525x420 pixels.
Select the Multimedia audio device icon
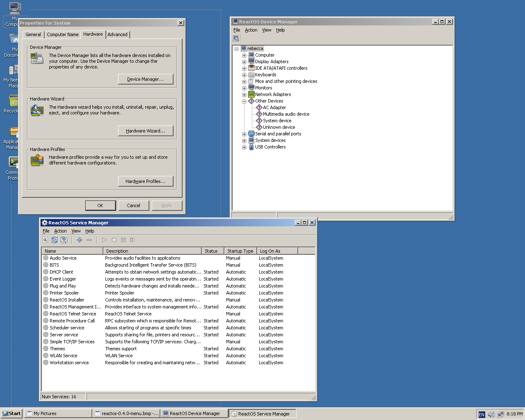[x=259, y=114]
